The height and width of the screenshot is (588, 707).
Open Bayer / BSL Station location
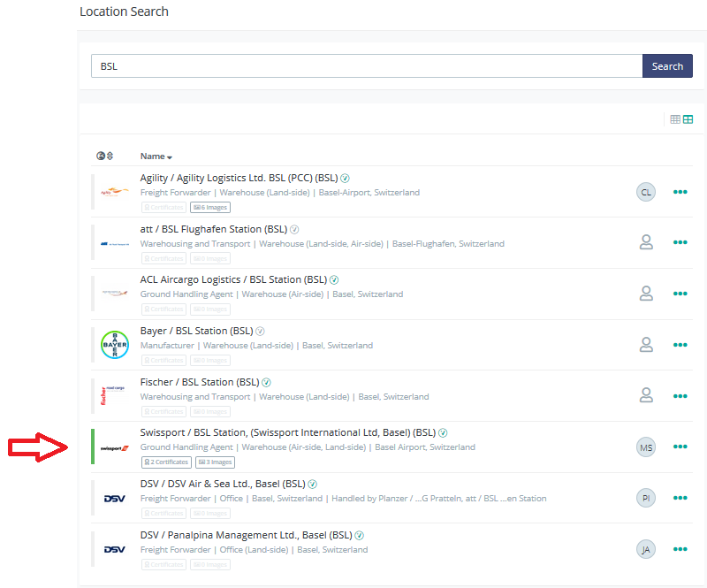(196, 331)
